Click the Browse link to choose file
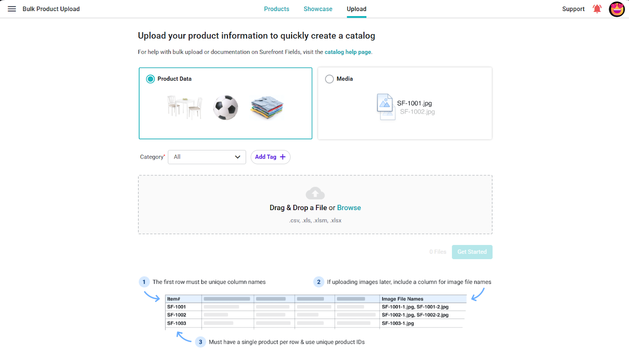The height and width of the screenshot is (364, 629). click(x=349, y=208)
